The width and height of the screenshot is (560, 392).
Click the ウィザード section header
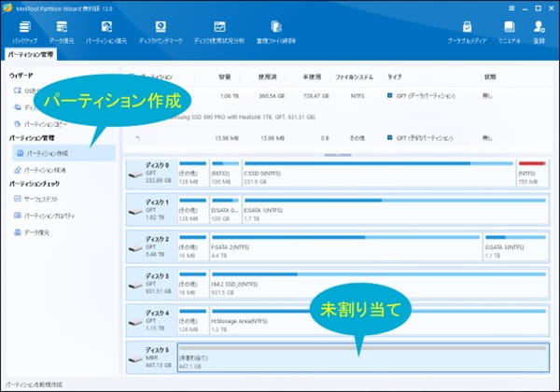coord(21,76)
